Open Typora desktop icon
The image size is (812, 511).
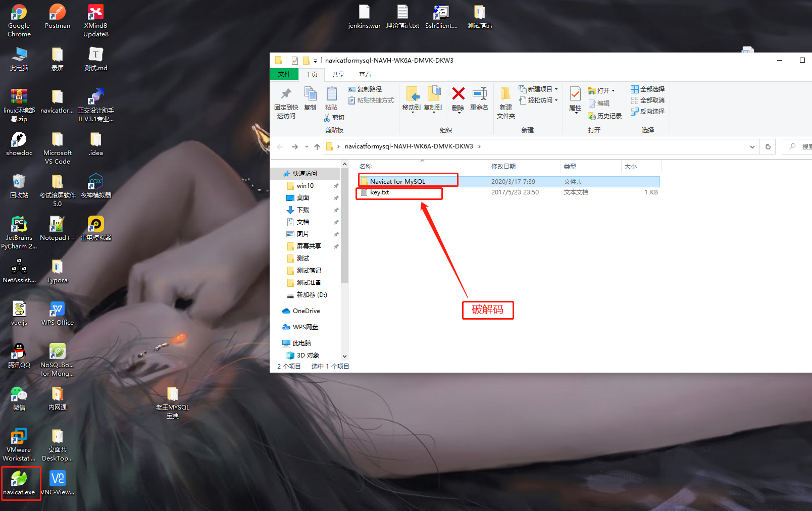pyautogui.click(x=58, y=271)
